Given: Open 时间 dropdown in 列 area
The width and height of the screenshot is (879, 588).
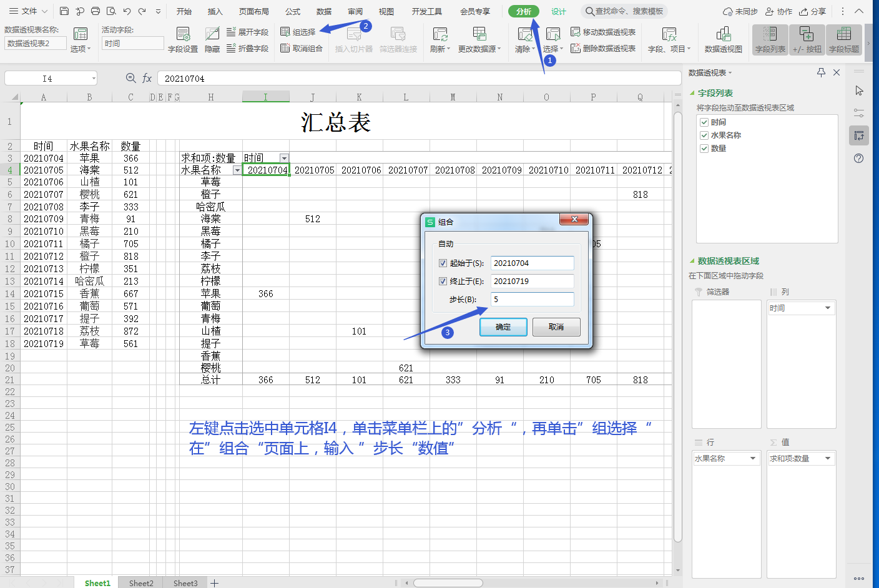Looking at the screenshot, I should pyautogui.click(x=828, y=308).
